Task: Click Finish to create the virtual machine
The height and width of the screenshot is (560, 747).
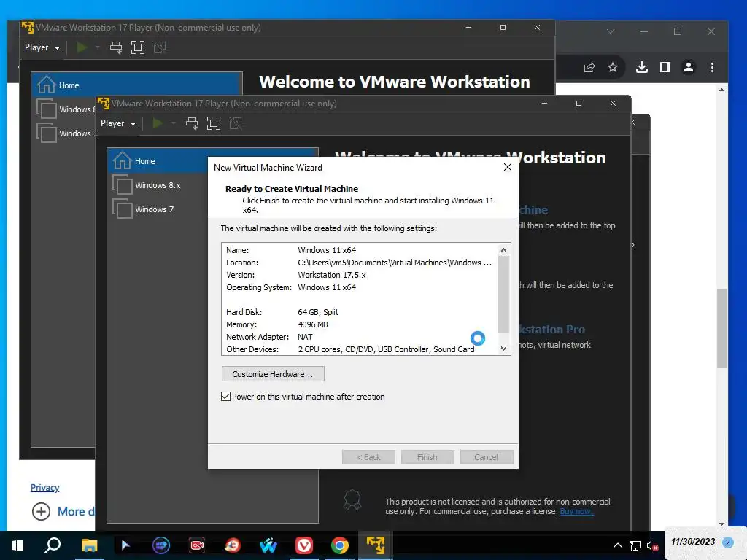Action: (427, 457)
